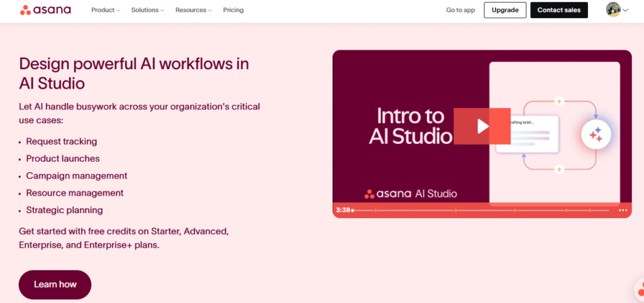Jump to the first video chapter marker
The width and height of the screenshot is (644, 303).
point(375,210)
